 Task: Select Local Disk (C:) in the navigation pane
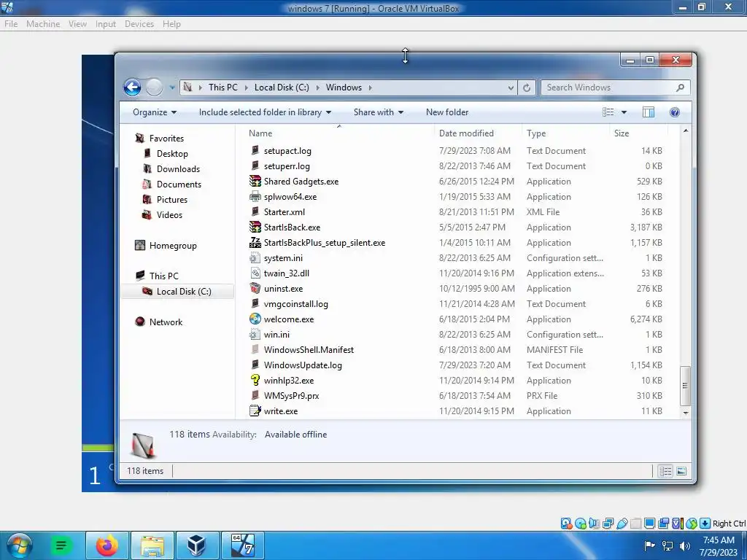coord(177,292)
